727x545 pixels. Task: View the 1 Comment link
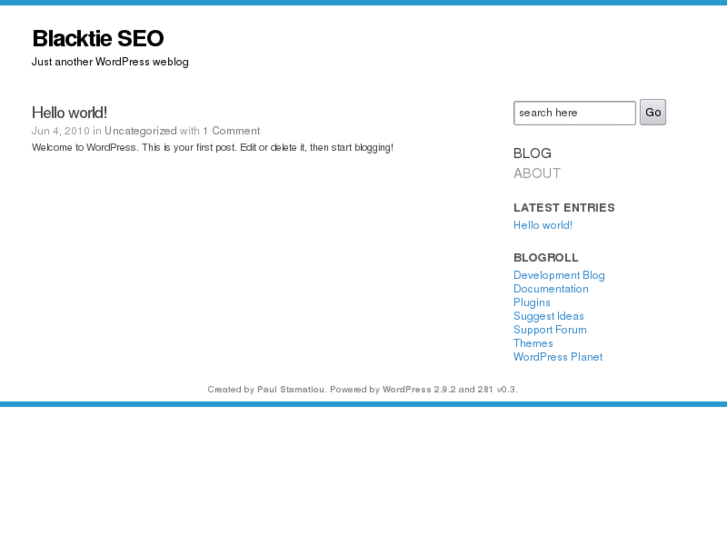(x=231, y=131)
